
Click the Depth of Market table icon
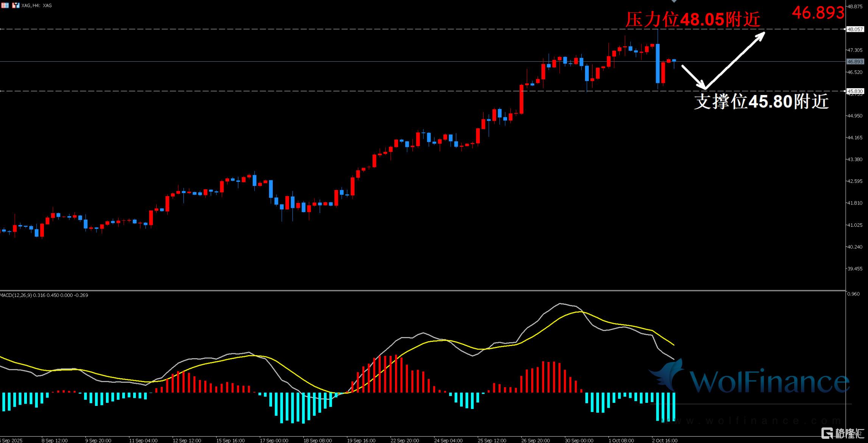click(x=5, y=5)
